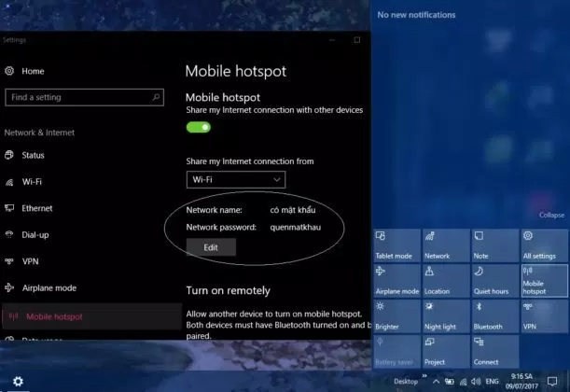The image size is (570, 392).
Task: Open the Note quick action tile
Action: [495, 245]
